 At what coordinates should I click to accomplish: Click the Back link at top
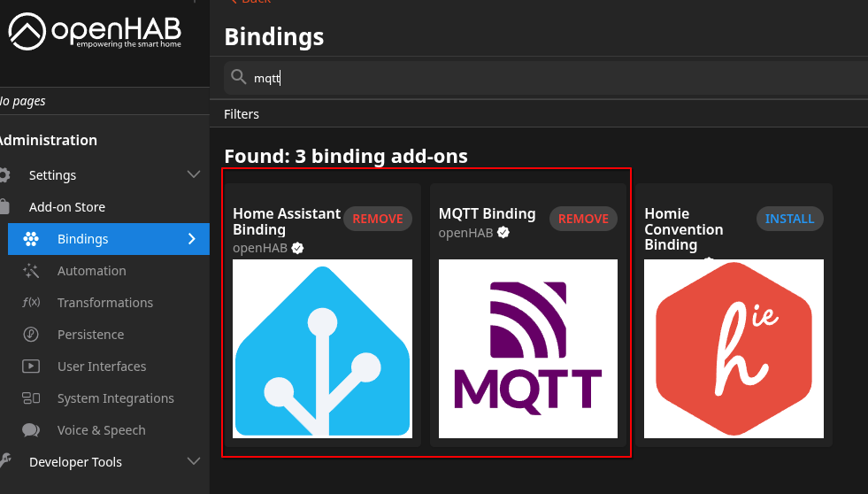(x=250, y=2)
